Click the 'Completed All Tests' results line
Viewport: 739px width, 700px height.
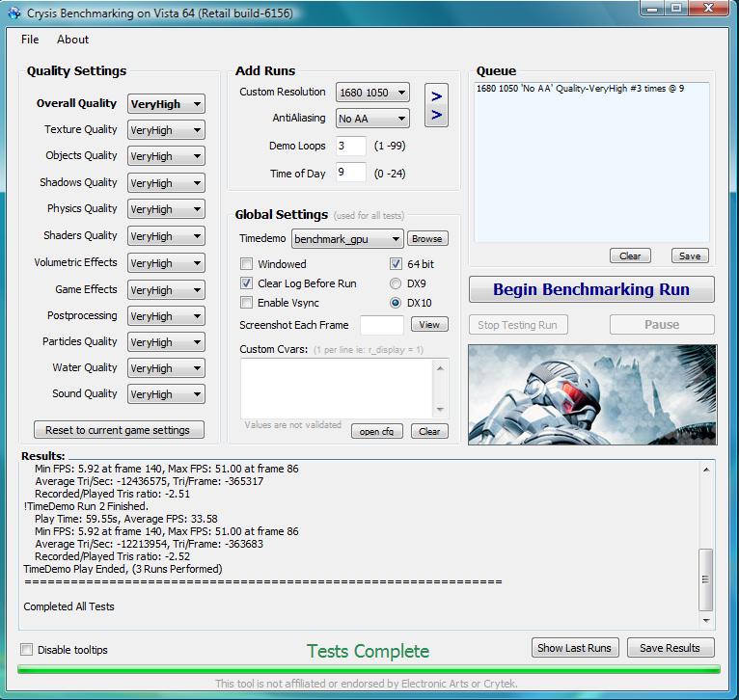pyautogui.click(x=68, y=606)
